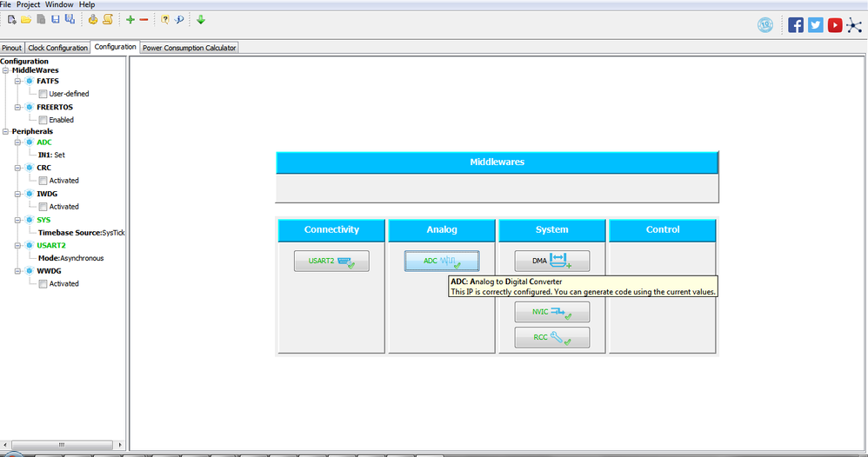This screenshot has height=457, width=868.
Task: Open the Facebook link icon
Action: click(796, 25)
